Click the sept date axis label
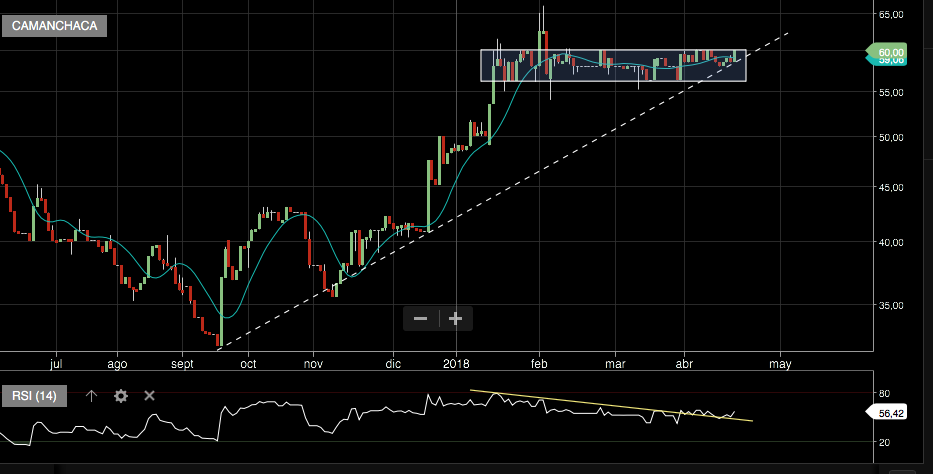 [x=182, y=364]
